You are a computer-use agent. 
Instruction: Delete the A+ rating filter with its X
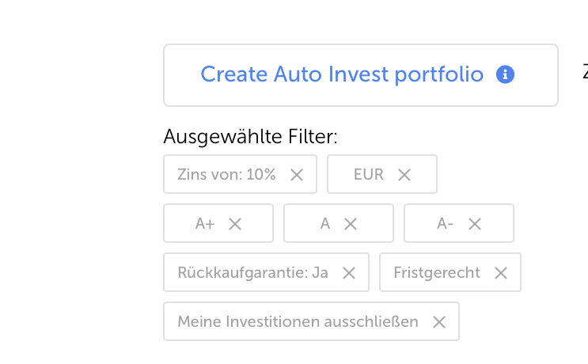click(235, 224)
